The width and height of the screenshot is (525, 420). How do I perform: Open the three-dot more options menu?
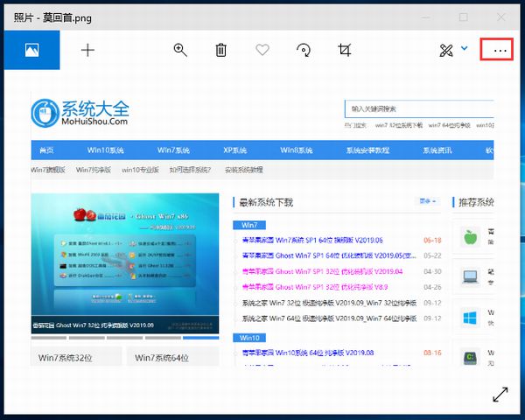coord(500,51)
